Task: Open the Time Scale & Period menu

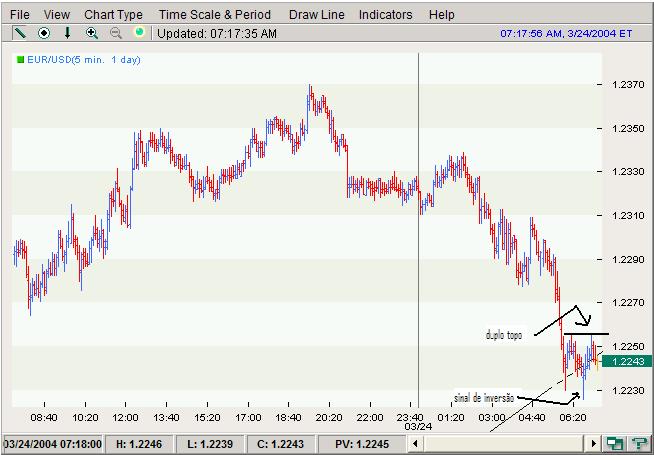Action: tap(215, 15)
